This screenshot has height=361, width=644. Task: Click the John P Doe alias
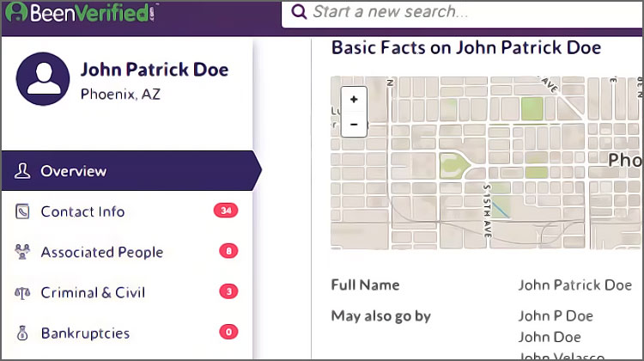pos(556,315)
